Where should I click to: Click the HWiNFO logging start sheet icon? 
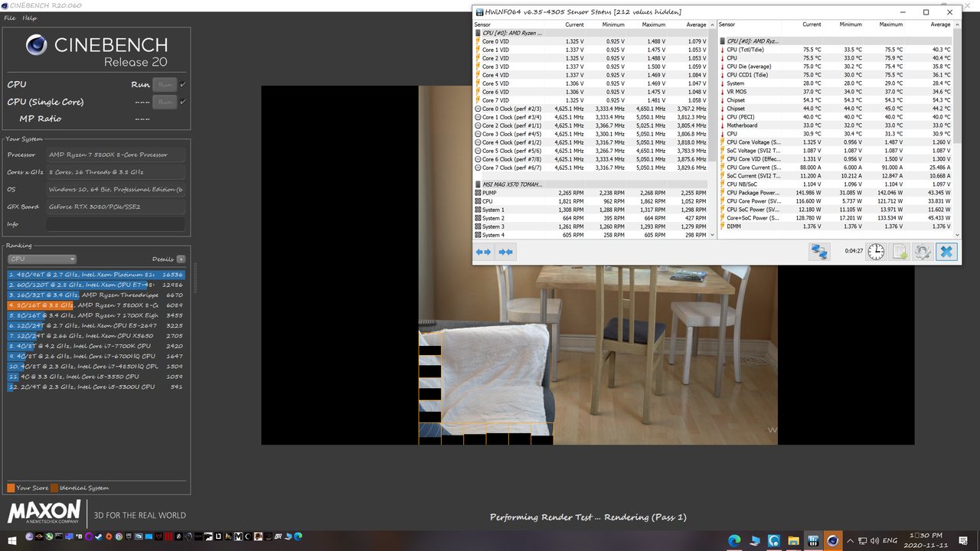(x=900, y=252)
